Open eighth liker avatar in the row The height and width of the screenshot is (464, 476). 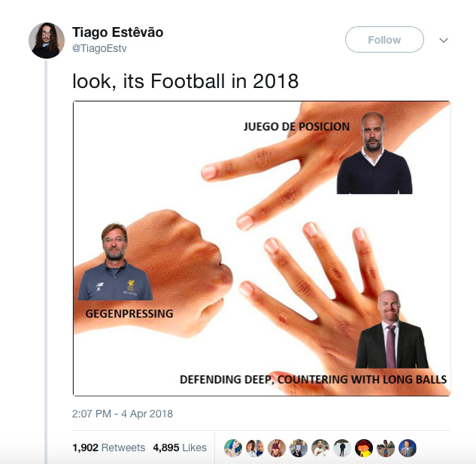pos(386,447)
